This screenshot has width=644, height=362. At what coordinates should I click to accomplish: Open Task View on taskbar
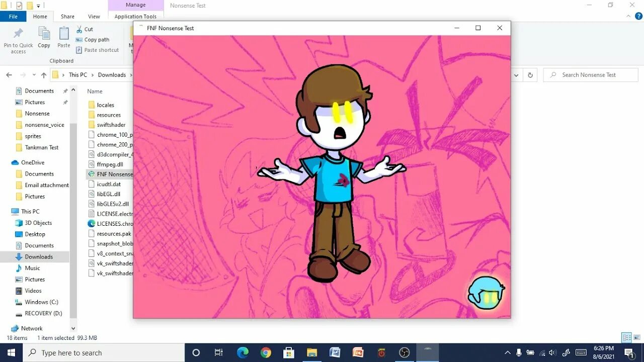tap(219, 352)
